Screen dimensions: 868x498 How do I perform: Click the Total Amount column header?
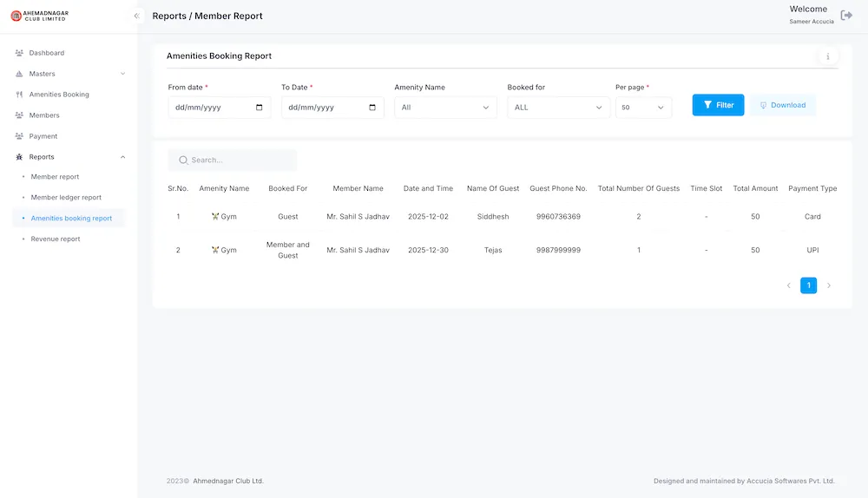[755, 188]
